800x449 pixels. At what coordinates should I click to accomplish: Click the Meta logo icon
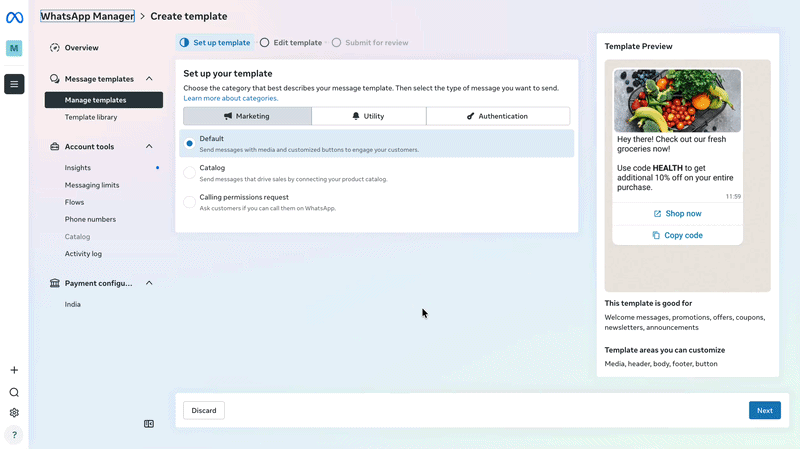pos(14,18)
